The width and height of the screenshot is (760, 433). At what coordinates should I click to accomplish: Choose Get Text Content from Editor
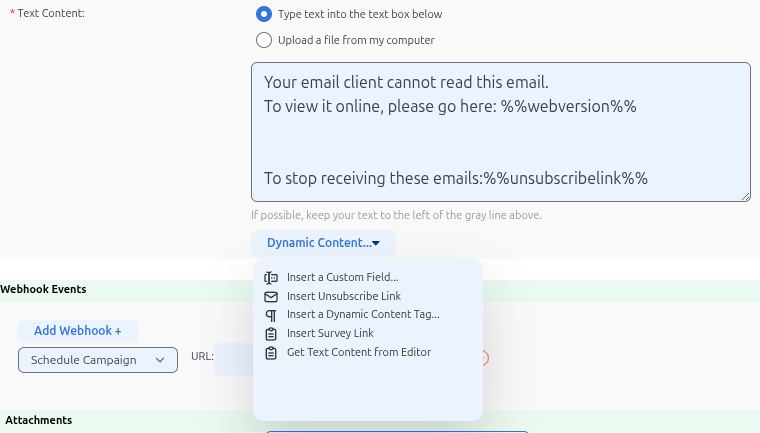coord(359,352)
